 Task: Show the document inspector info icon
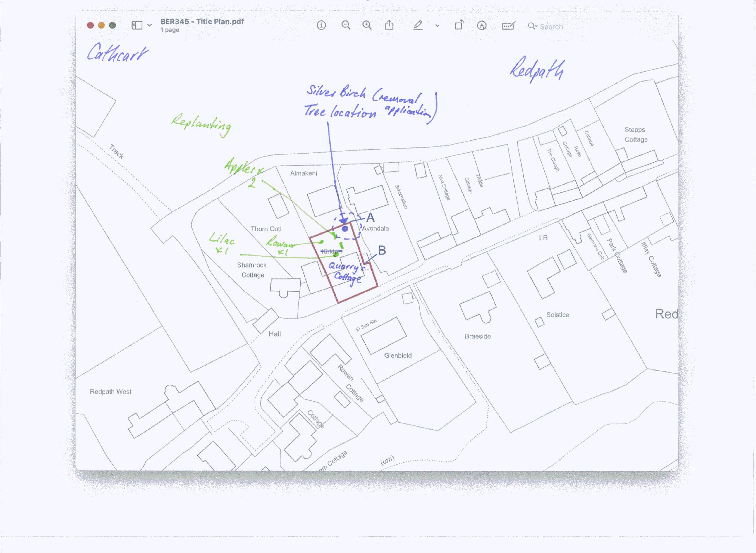(321, 25)
